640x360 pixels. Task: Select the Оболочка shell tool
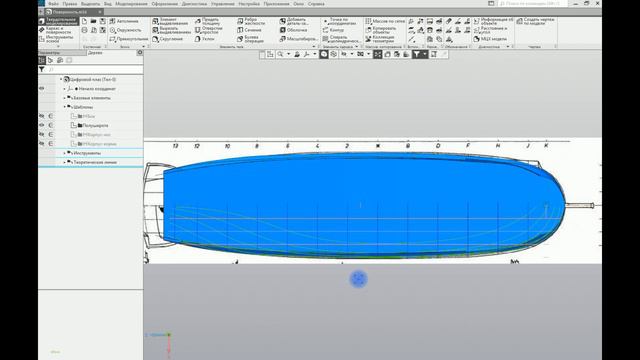[x=293, y=30]
